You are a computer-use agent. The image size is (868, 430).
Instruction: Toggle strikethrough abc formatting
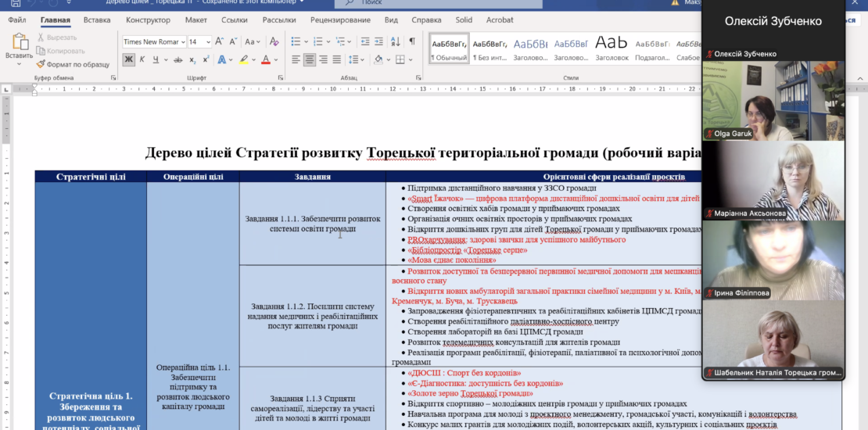pyautogui.click(x=178, y=59)
